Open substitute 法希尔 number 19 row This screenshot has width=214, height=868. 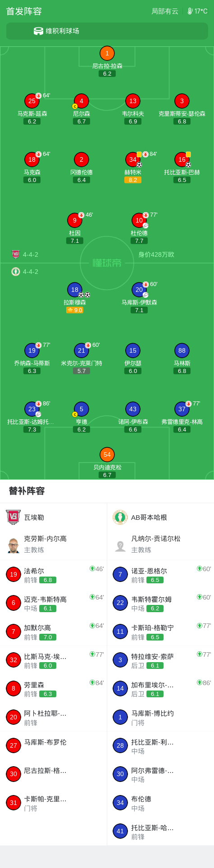(x=54, y=575)
